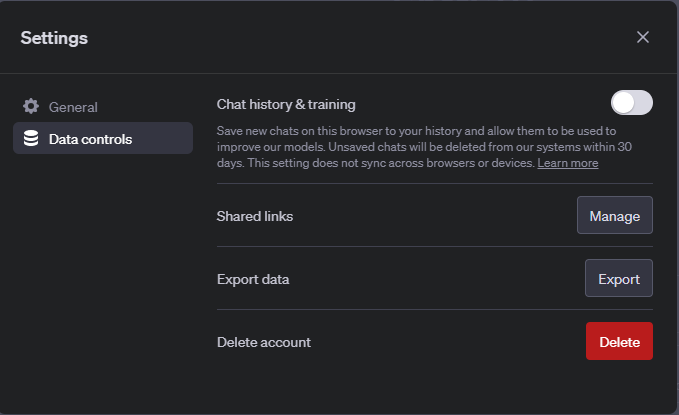This screenshot has height=415, width=679.
Task: Click the General gear icon
Action: tap(31, 107)
